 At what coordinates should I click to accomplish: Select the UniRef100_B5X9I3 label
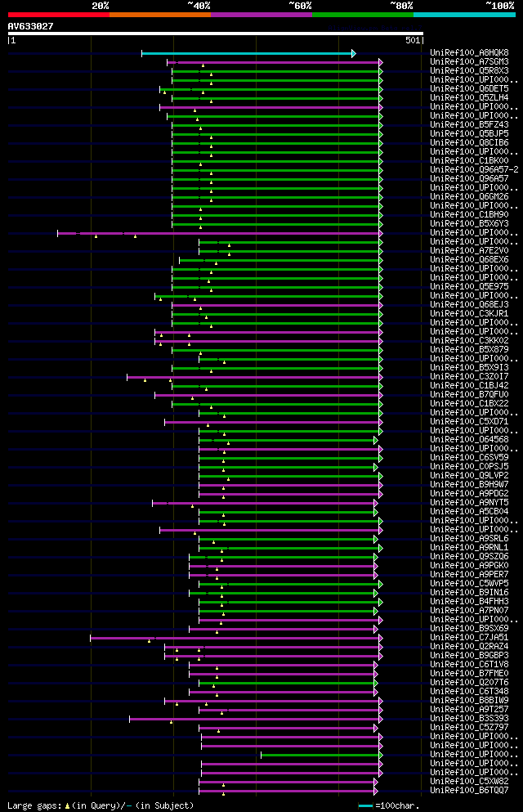[x=469, y=368]
